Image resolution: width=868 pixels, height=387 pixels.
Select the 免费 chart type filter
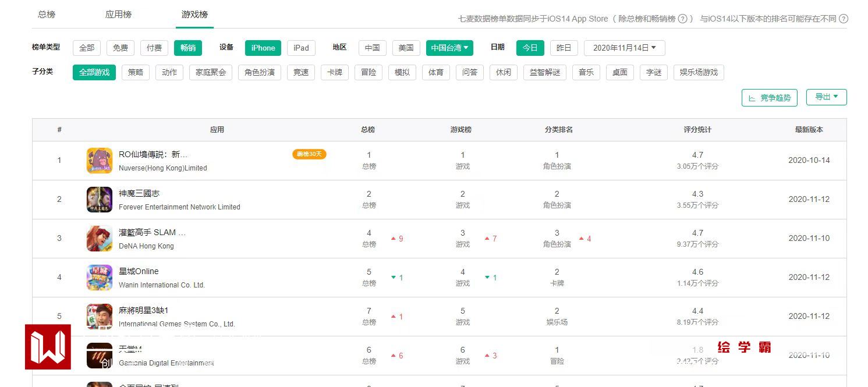click(x=121, y=48)
